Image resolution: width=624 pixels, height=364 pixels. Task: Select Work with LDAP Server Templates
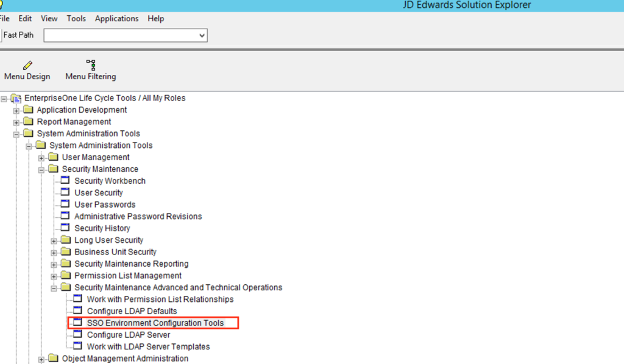tap(149, 346)
